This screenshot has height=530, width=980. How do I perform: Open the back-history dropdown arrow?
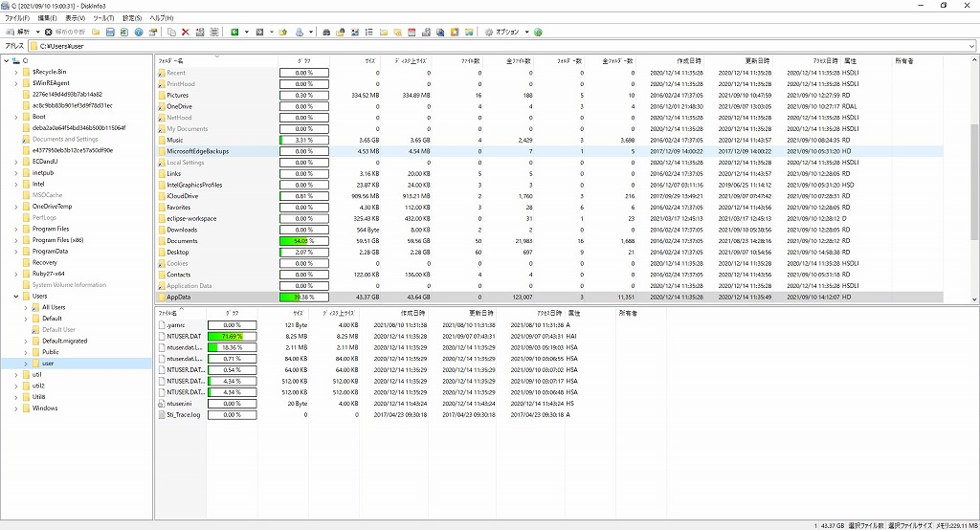246,32
